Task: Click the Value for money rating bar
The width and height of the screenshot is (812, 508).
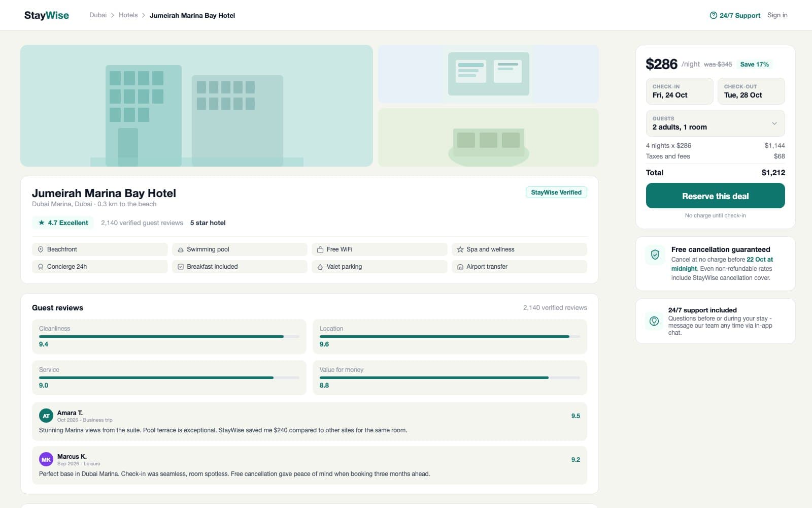Action: pyautogui.click(x=450, y=377)
